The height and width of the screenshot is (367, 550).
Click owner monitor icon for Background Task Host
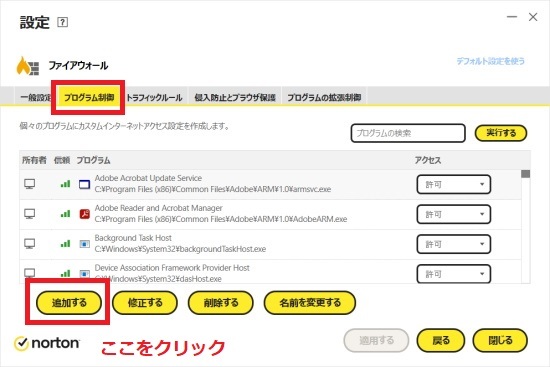coord(29,243)
